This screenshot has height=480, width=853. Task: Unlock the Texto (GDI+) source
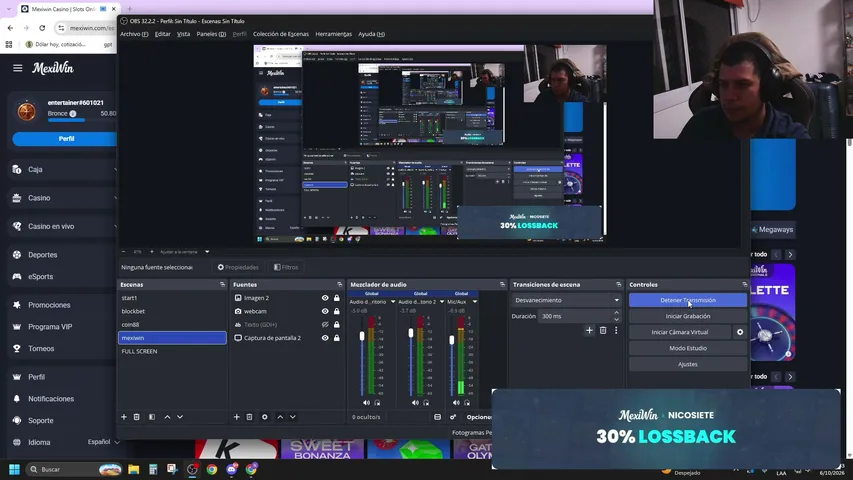(337, 325)
